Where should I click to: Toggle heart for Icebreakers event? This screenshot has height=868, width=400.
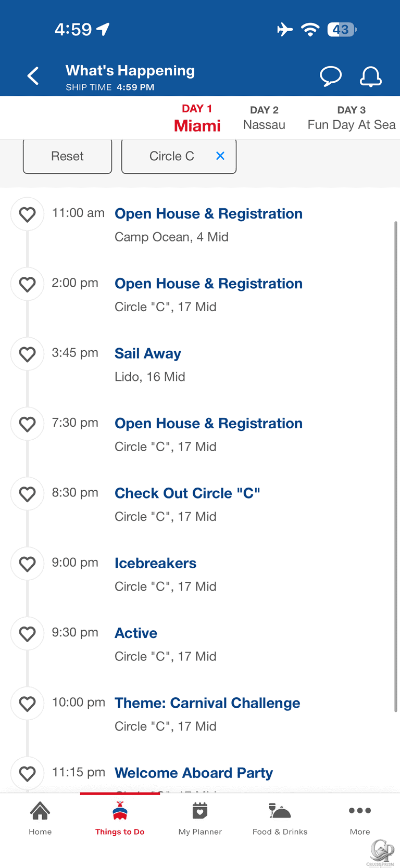[x=28, y=564]
